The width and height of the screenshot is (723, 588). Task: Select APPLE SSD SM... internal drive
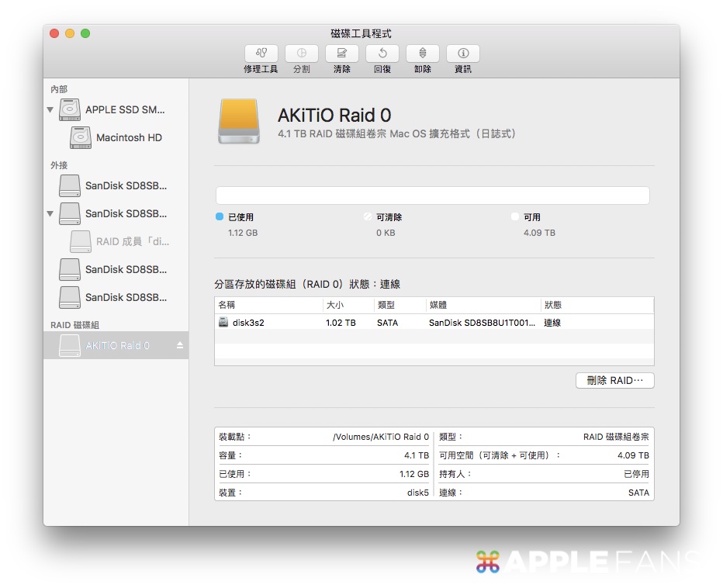(116, 109)
